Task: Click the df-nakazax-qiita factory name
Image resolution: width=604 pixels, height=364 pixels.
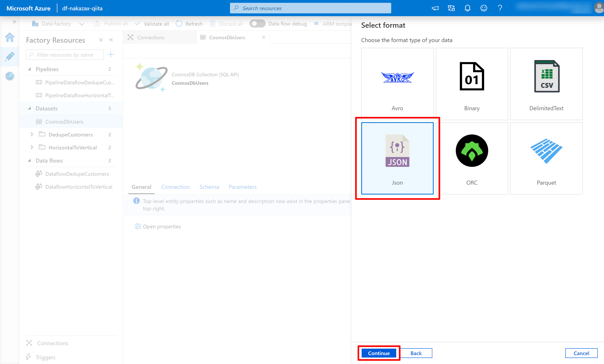Action: (x=82, y=8)
